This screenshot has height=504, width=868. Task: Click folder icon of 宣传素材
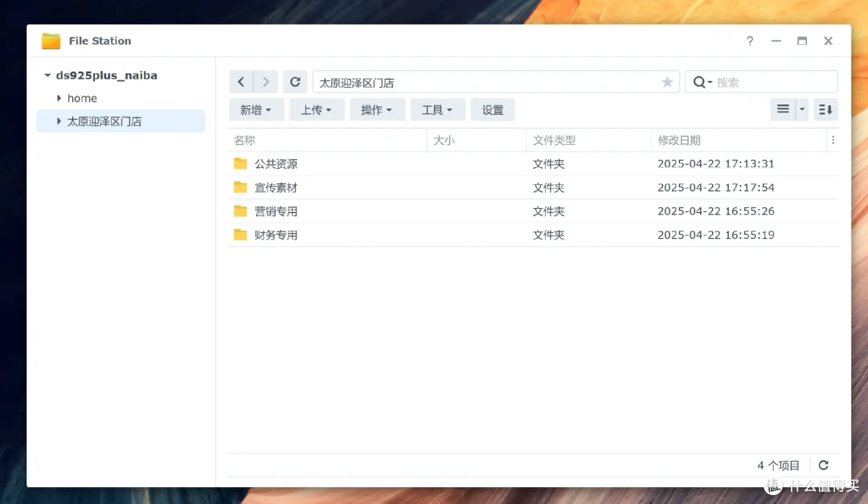point(240,187)
